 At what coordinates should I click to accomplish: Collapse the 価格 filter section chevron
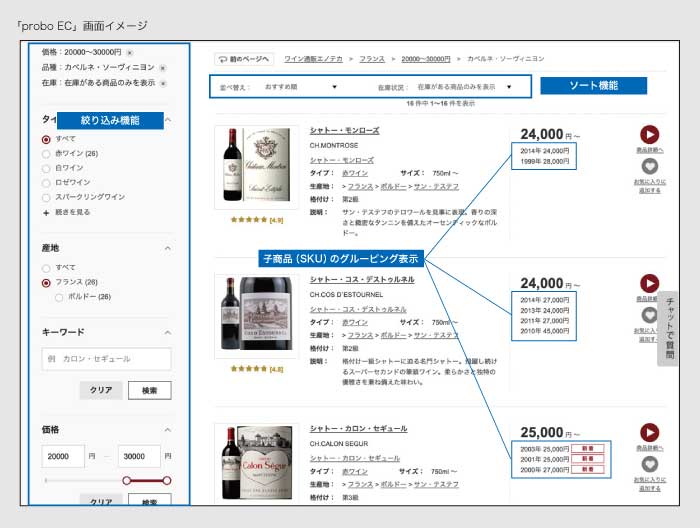168,430
